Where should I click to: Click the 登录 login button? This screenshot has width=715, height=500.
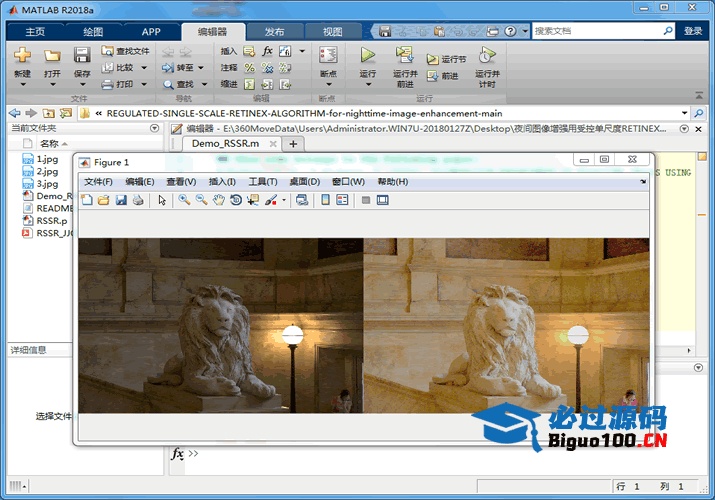click(693, 31)
